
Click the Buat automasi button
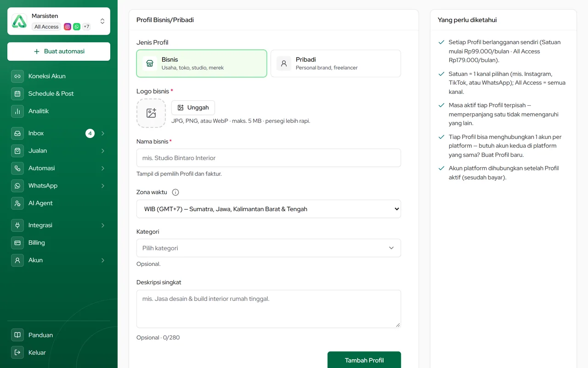(x=59, y=52)
